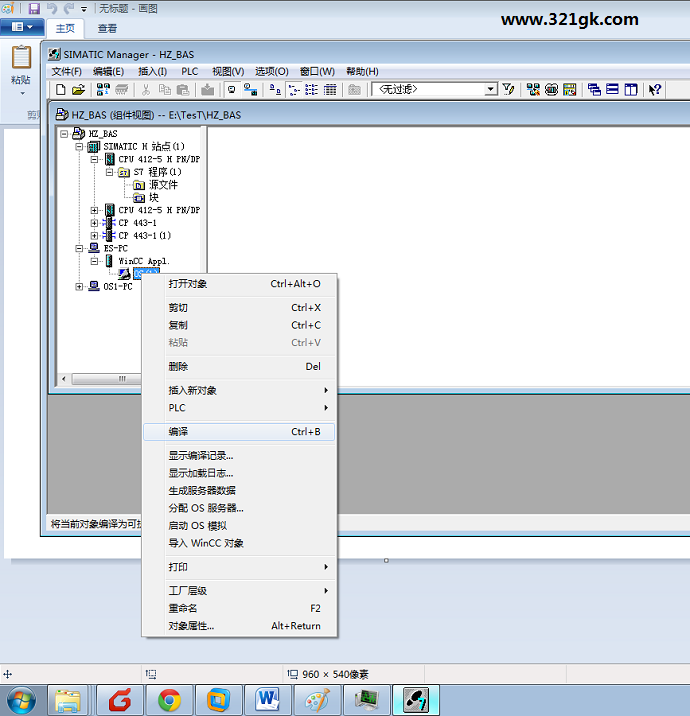Choose 删除 from context menu
Screen dimensions: 690x716
tap(240, 367)
